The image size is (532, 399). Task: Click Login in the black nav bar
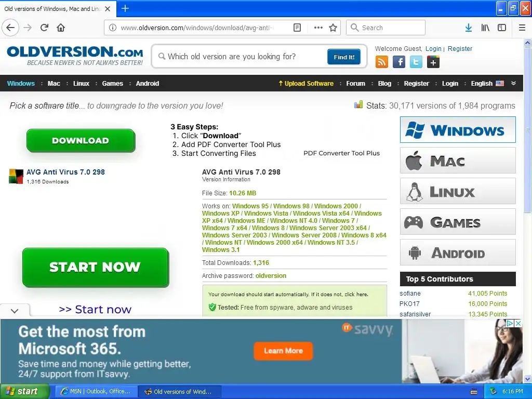pyautogui.click(x=450, y=84)
